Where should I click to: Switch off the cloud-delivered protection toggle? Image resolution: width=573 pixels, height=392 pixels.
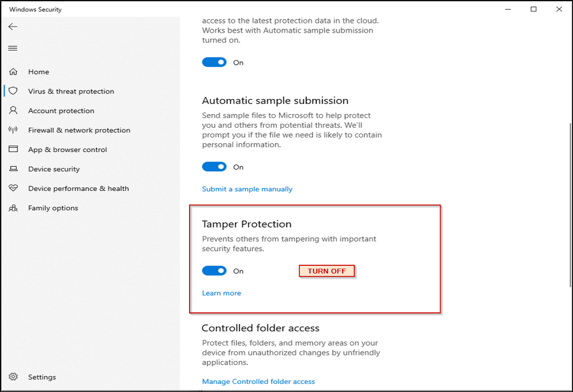click(214, 62)
